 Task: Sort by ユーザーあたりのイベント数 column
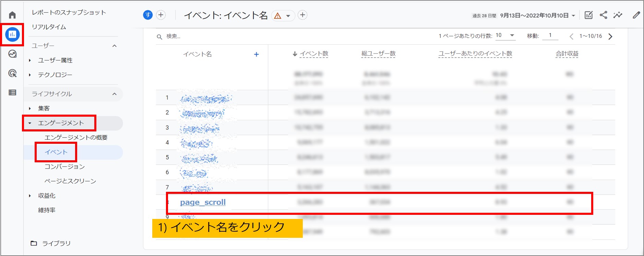tap(475, 54)
